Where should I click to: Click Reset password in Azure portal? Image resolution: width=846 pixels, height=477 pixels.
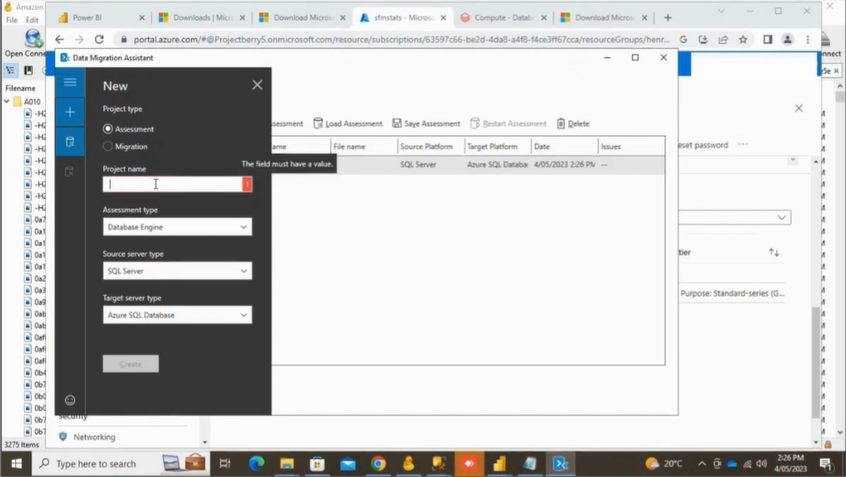pyautogui.click(x=703, y=145)
